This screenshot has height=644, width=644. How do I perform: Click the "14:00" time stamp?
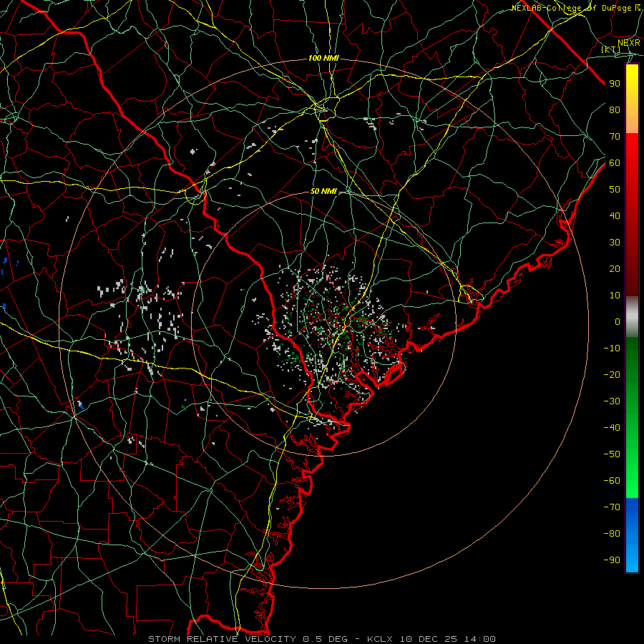tap(480, 639)
